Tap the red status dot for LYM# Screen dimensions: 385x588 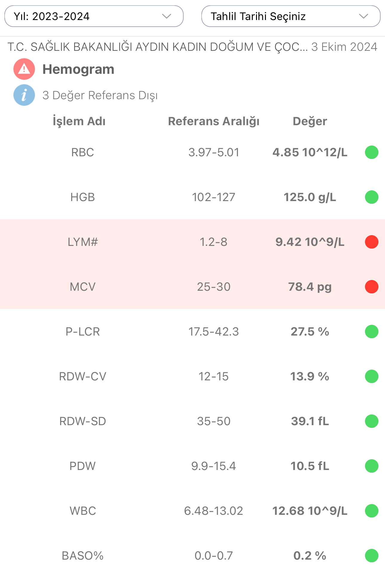[372, 242]
